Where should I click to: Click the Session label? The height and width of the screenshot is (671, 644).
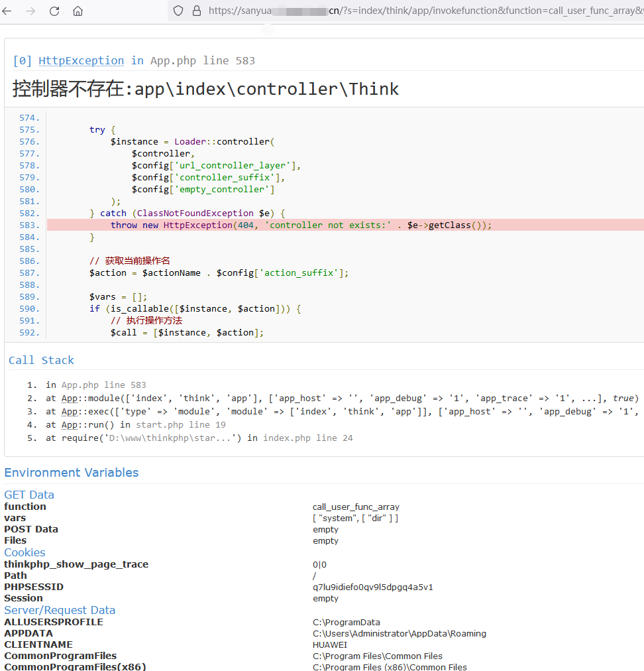[x=23, y=598]
